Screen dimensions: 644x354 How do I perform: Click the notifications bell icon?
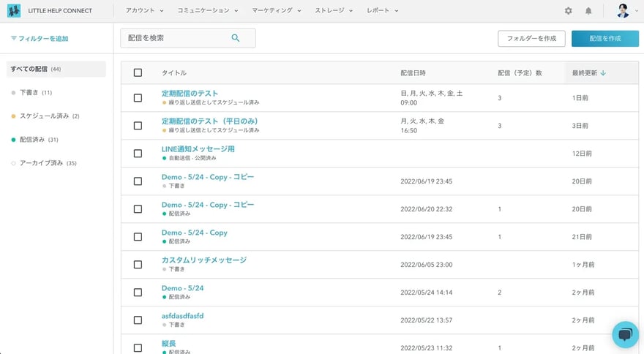588,11
